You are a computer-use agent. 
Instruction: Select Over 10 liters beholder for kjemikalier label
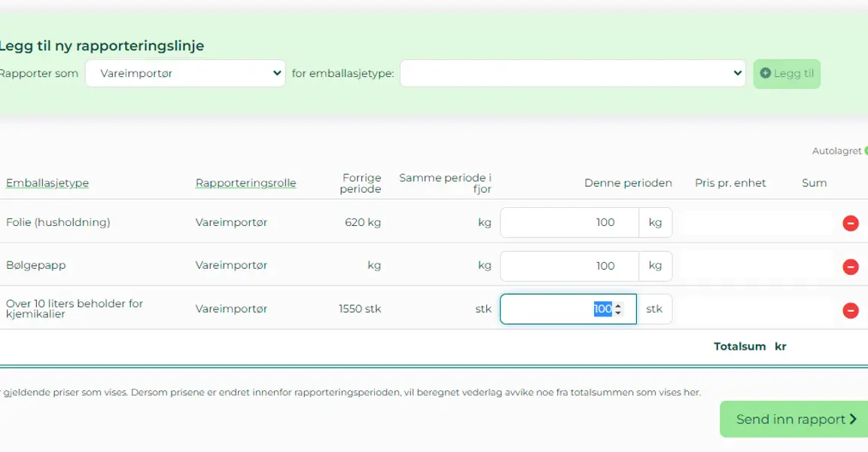point(75,309)
